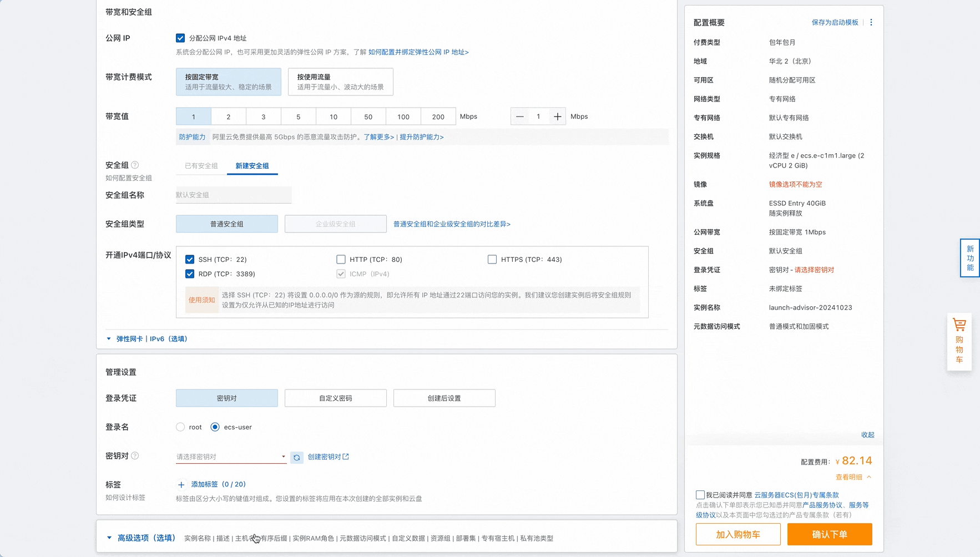Screen dimensions: 980x557
Task: Click the plus icon to add a tag
Action: [x=181, y=484]
